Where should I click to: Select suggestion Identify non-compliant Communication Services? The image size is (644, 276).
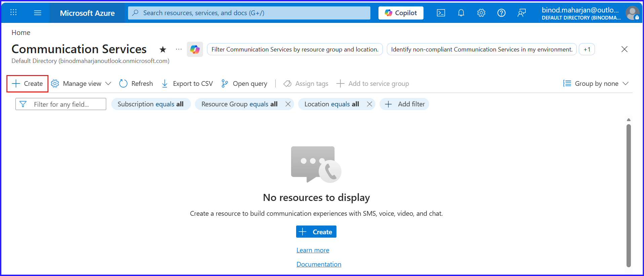[482, 49]
